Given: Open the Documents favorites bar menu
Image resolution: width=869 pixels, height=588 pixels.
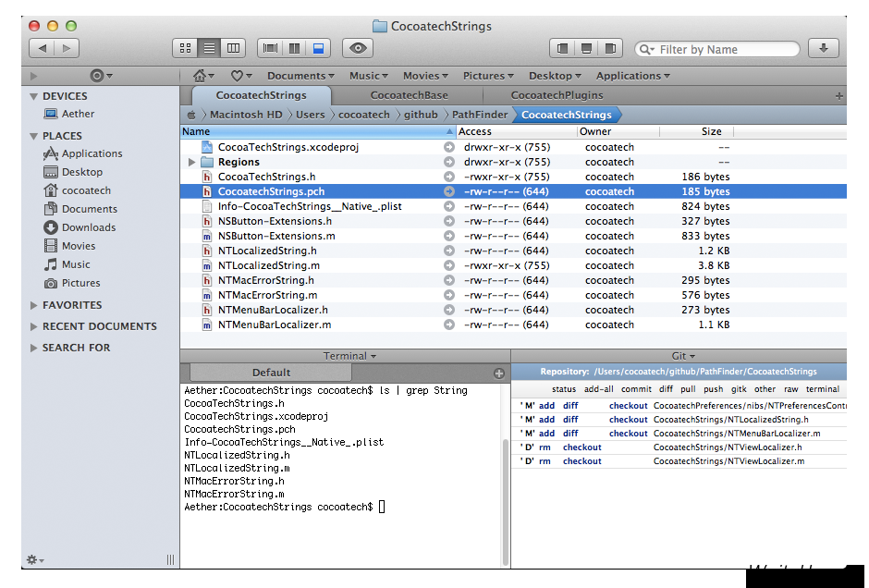Looking at the screenshot, I should tap(300, 76).
